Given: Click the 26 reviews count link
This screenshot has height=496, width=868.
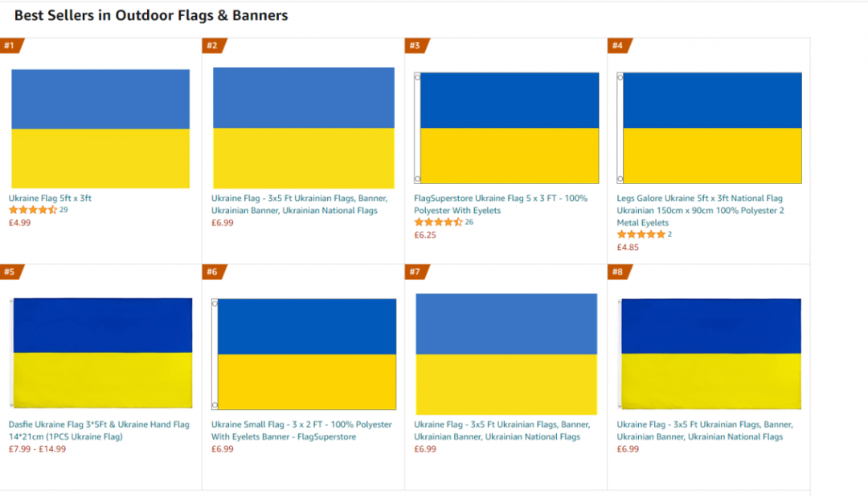Looking at the screenshot, I should (x=469, y=222).
